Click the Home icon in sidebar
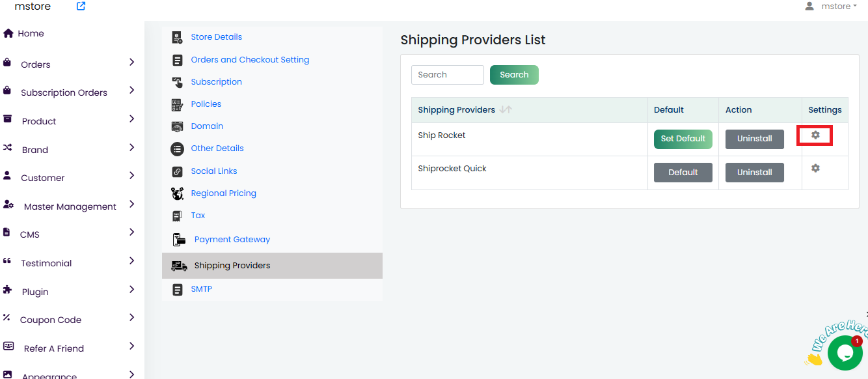The height and width of the screenshot is (379, 868). tap(8, 33)
